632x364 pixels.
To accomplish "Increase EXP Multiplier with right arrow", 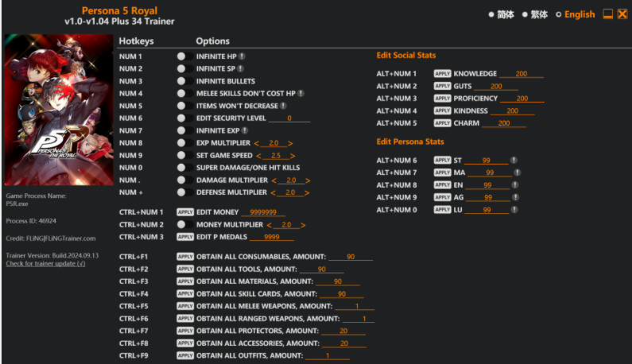I will 292,143.
